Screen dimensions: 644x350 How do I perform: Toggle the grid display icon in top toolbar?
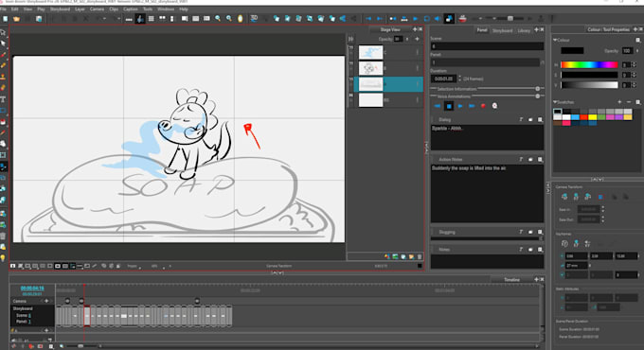point(152,19)
